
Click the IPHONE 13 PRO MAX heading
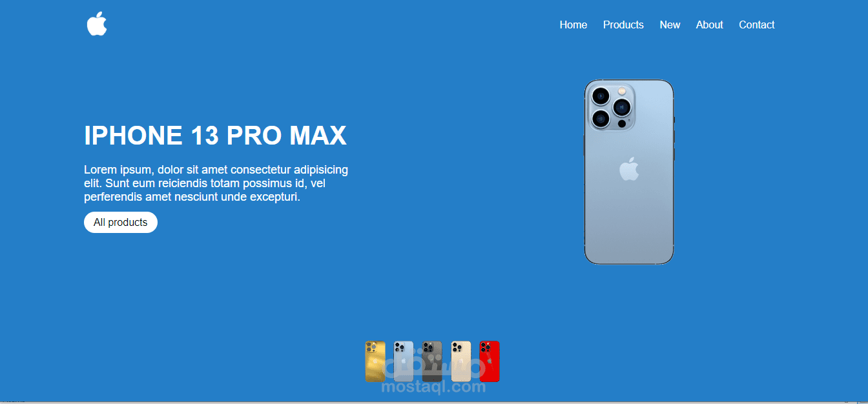click(x=215, y=136)
